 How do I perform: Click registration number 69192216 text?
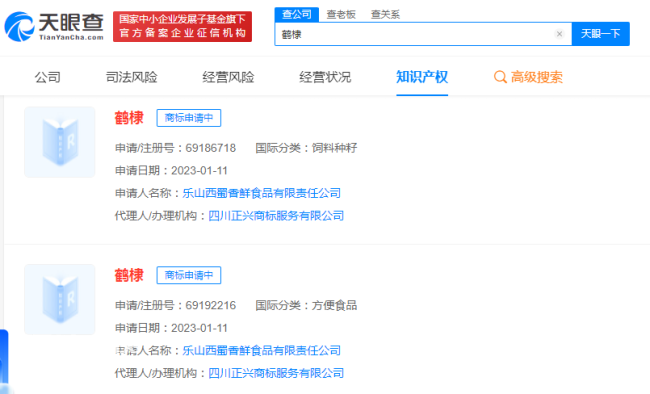[211, 306]
